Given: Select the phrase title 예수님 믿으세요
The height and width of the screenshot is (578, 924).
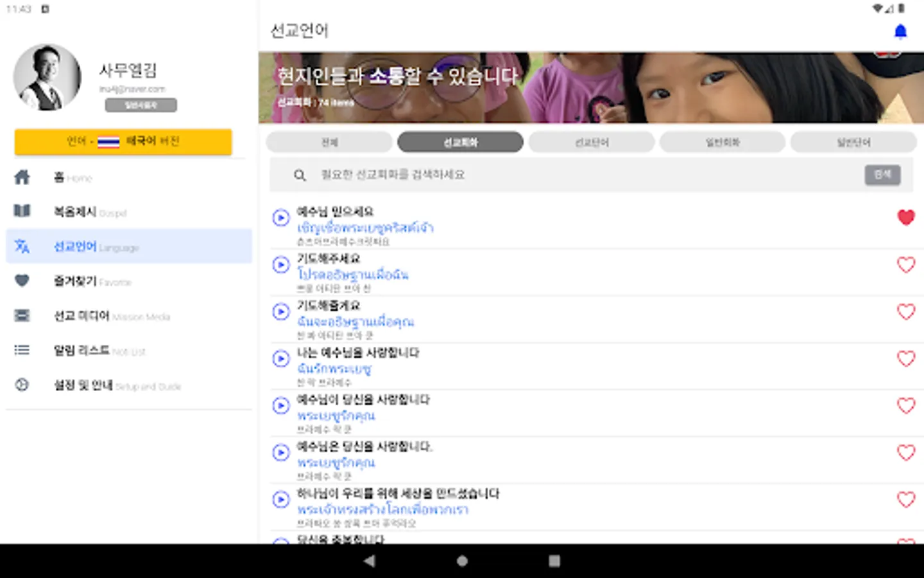Looking at the screenshot, I should click(335, 211).
